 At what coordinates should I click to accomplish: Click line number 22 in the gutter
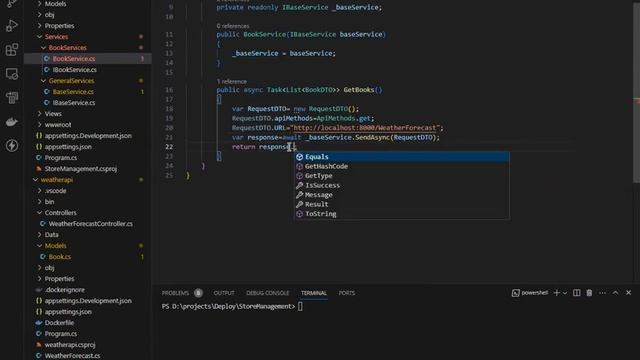169,147
